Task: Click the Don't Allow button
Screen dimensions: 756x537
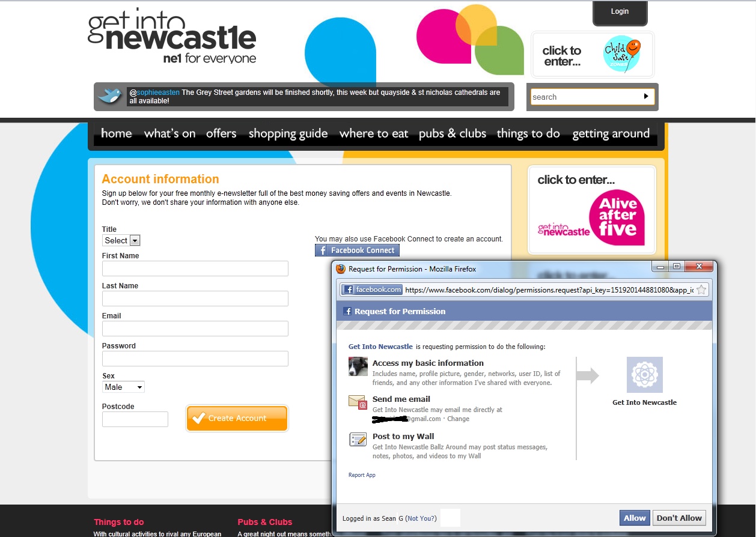Action: point(679,518)
